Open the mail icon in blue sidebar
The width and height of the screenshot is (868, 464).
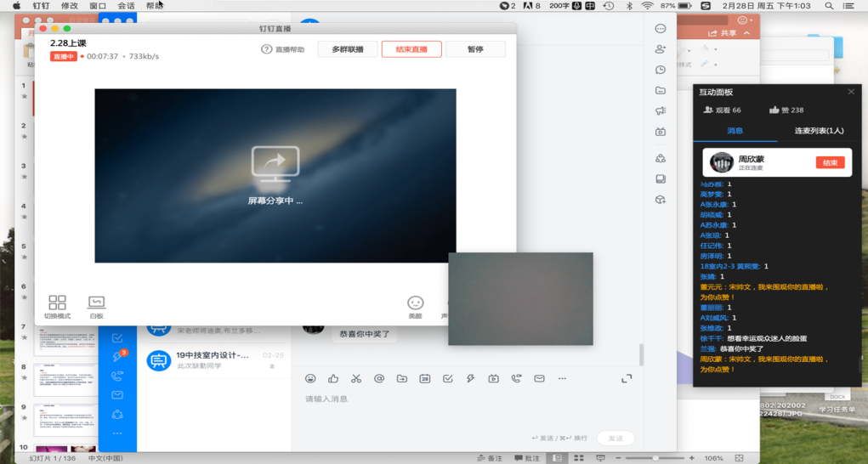click(x=117, y=394)
